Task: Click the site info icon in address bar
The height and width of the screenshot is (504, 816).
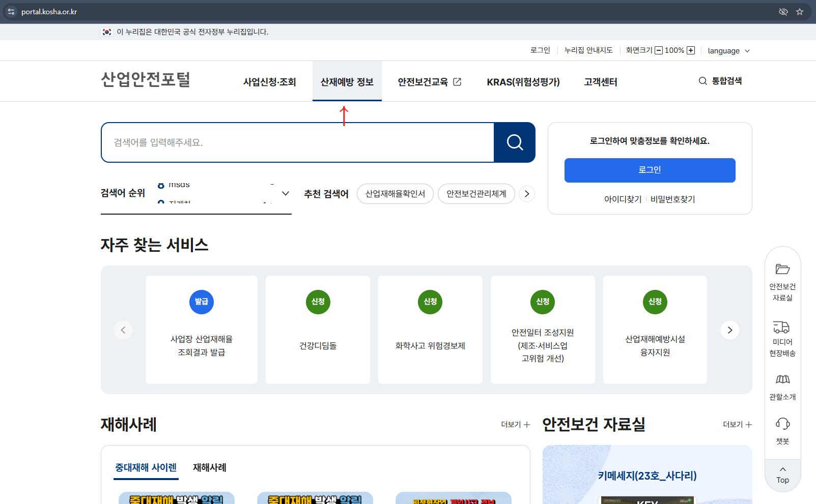Action: tap(11, 12)
